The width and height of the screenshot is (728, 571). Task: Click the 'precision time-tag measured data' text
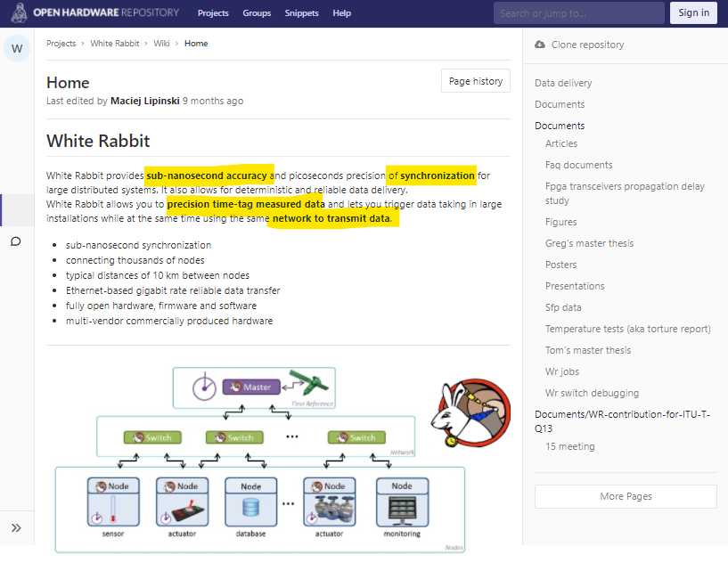(x=246, y=204)
